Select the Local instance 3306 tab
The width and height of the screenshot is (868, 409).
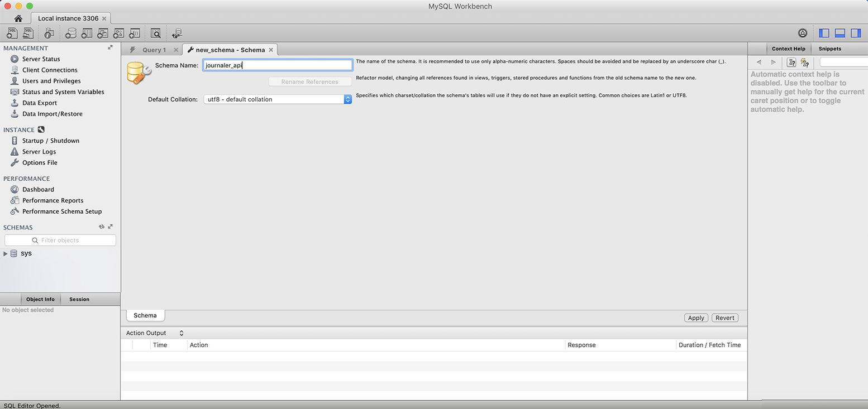click(x=68, y=18)
